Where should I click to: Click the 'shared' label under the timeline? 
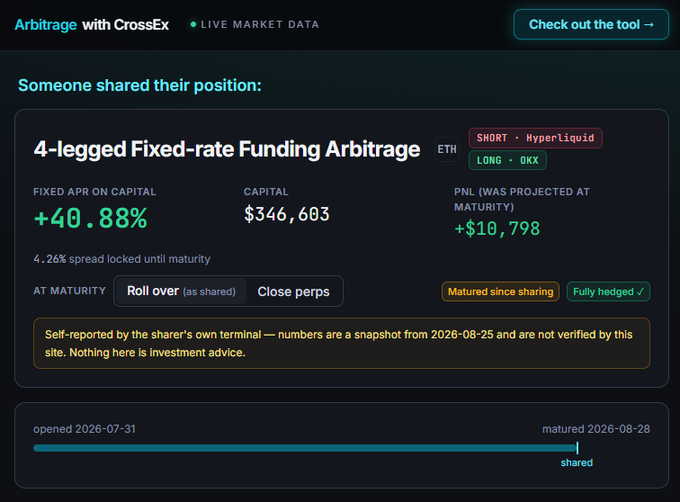point(576,463)
